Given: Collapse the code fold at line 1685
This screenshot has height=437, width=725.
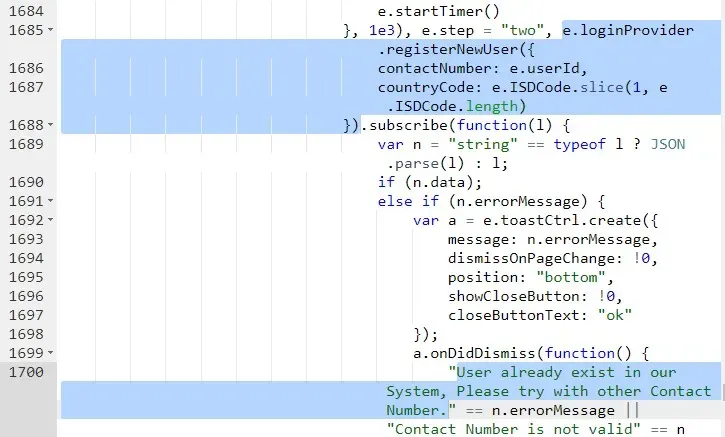Looking at the screenshot, I should pos(50,30).
